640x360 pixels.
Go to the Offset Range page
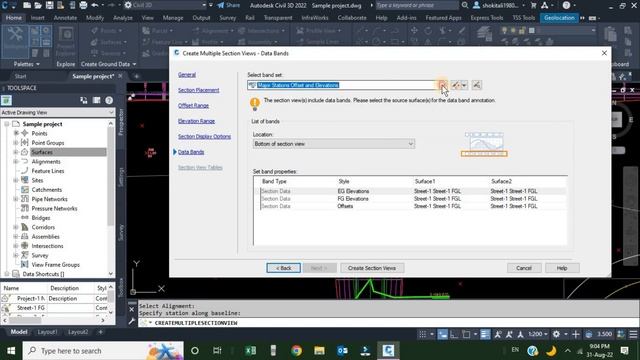[193, 106]
